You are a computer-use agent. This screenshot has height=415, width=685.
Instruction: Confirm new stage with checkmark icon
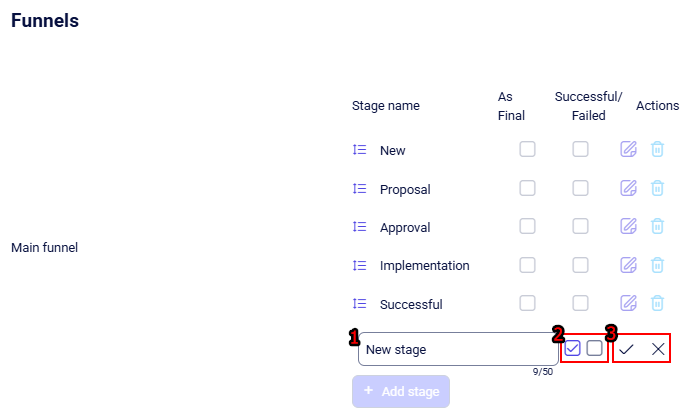point(626,349)
